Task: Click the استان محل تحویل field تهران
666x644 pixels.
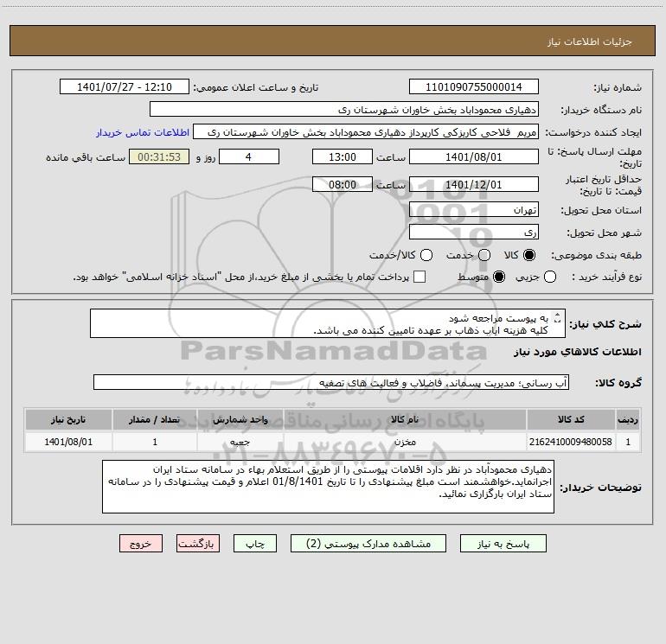Action: click(474, 210)
